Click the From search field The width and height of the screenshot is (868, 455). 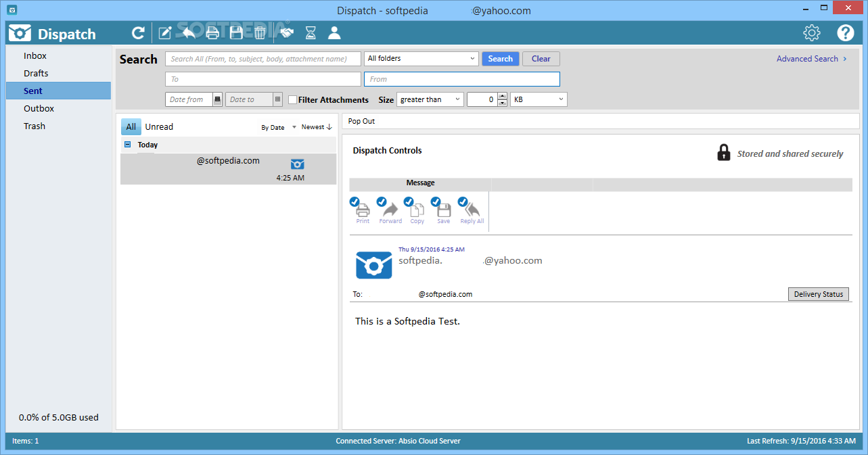point(462,79)
